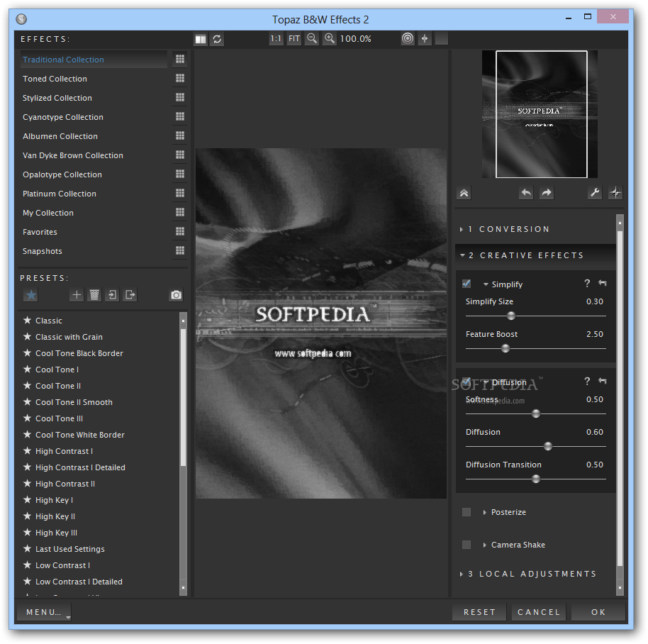The width and height of the screenshot is (648, 644).
Task: Click the circular target icon in toolbar
Action: pyautogui.click(x=408, y=38)
